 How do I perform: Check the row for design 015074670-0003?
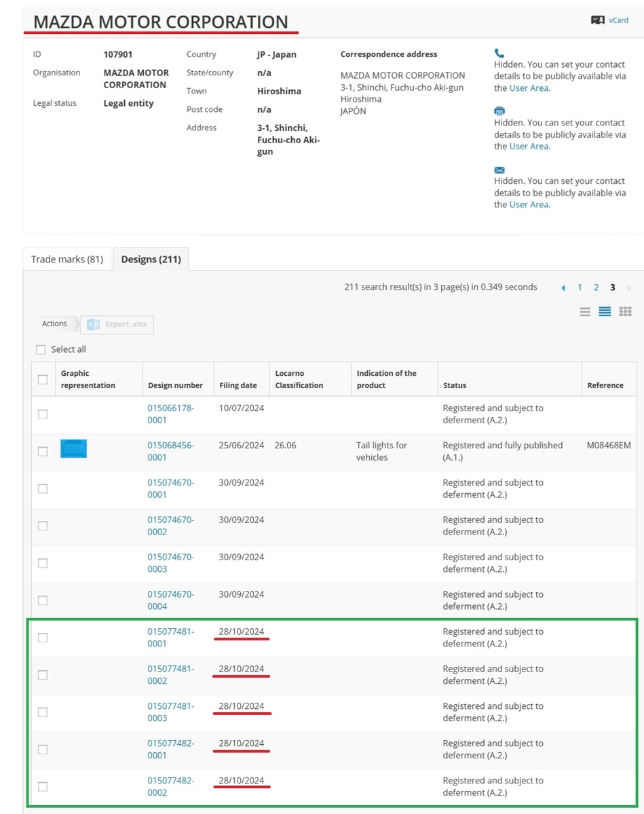pyautogui.click(x=43, y=563)
